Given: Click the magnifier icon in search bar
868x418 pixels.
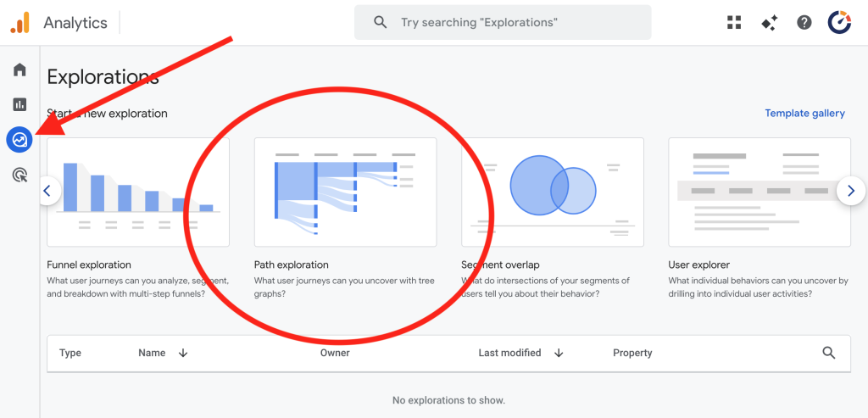Looking at the screenshot, I should 381,23.
